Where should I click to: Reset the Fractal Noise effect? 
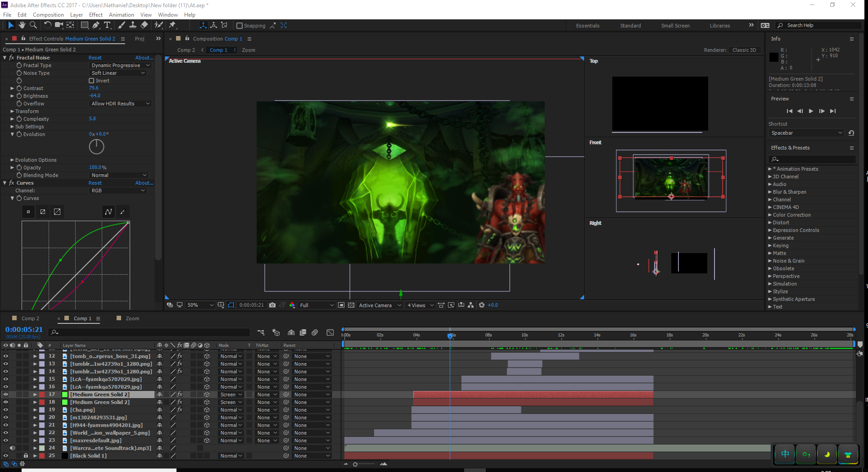click(x=95, y=58)
